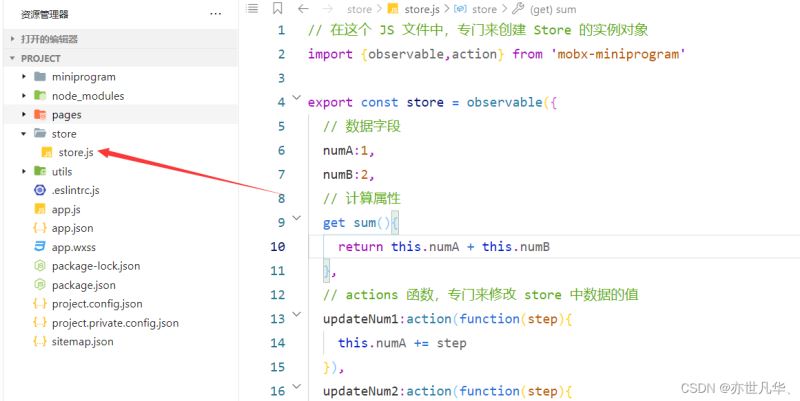Image resolution: width=800 pixels, height=401 pixels.
Task: Click the forward navigation arrow
Action: pos(327,9)
